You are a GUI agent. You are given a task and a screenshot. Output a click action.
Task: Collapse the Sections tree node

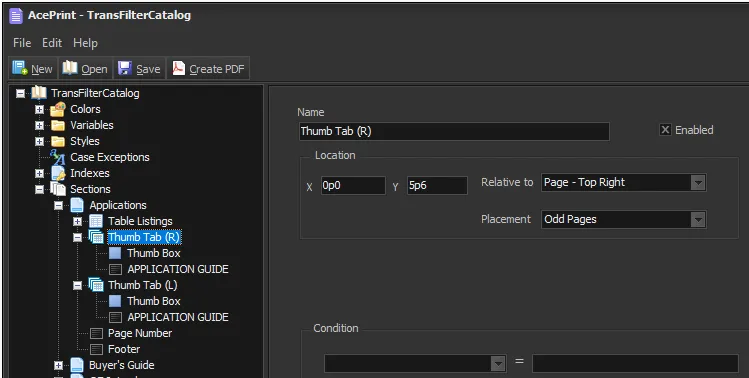pos(39,189)
